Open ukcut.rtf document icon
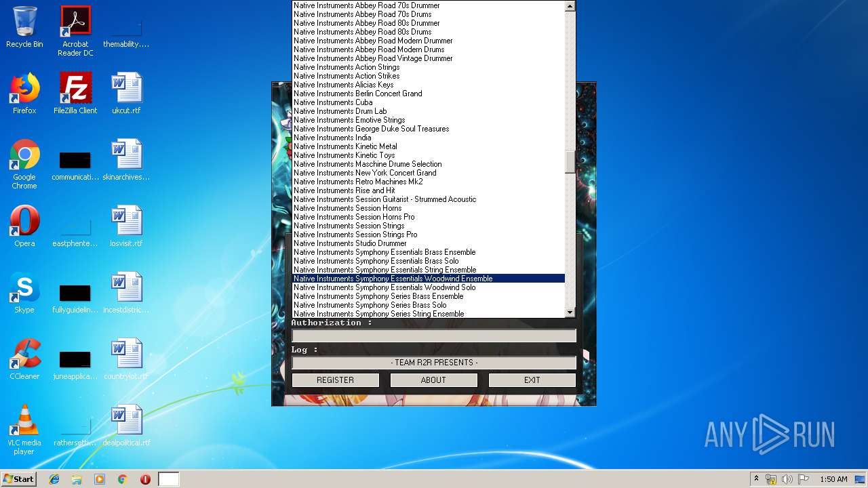Viewport: 868px width, 488px height. pyautogui.click(x=126, y=94)
